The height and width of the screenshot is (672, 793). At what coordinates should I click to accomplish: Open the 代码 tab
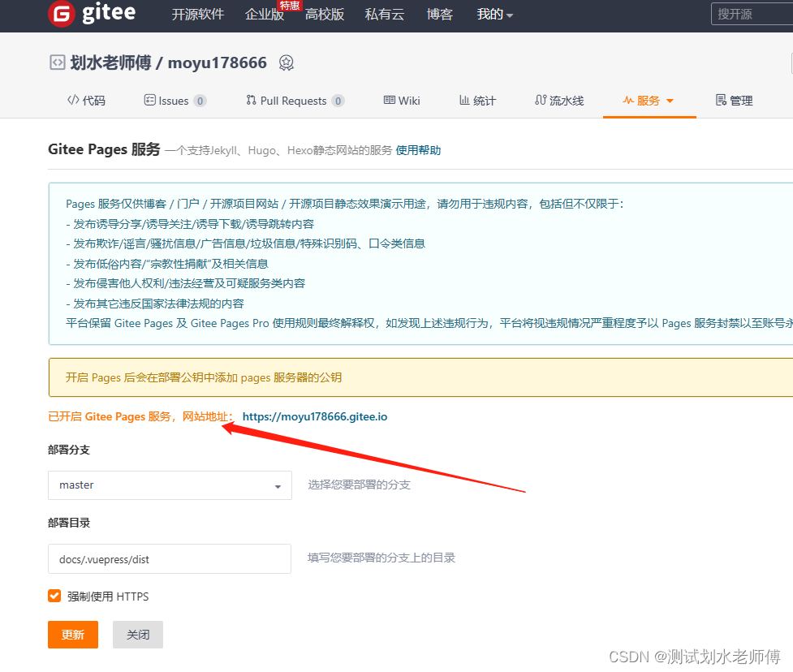click(87, 101)
